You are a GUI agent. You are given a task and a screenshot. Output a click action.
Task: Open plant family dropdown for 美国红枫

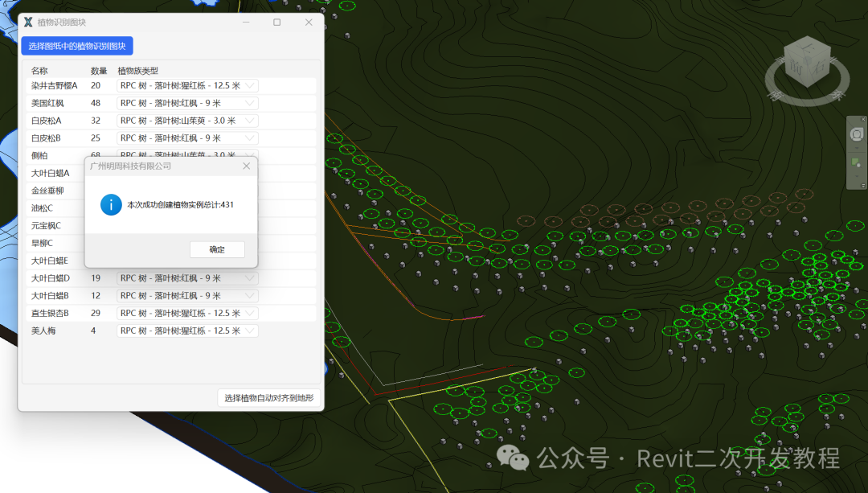coord(187,103)
